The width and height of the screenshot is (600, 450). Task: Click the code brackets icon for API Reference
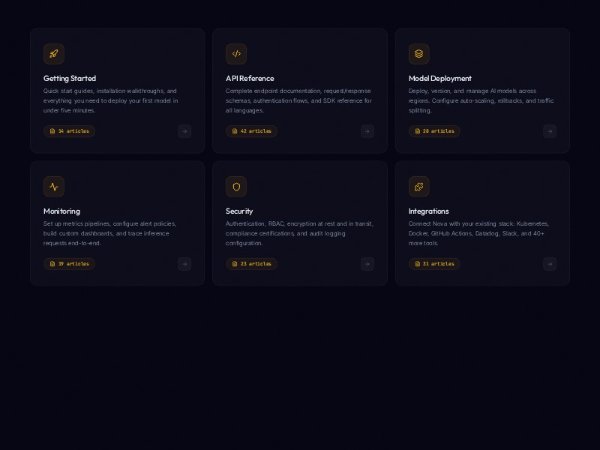coord(236,54)
